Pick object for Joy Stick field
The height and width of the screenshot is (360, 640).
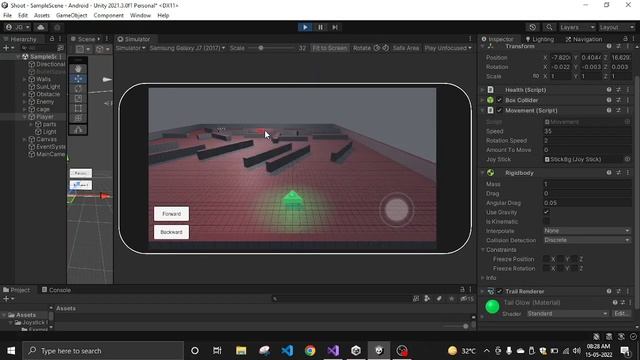[x=627, y=159]
